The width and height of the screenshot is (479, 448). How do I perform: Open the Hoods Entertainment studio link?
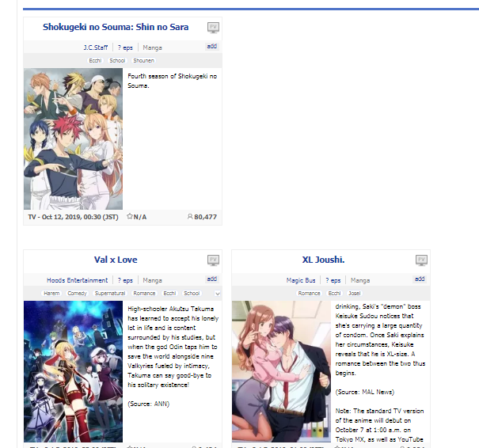click(x=77, y=280)
